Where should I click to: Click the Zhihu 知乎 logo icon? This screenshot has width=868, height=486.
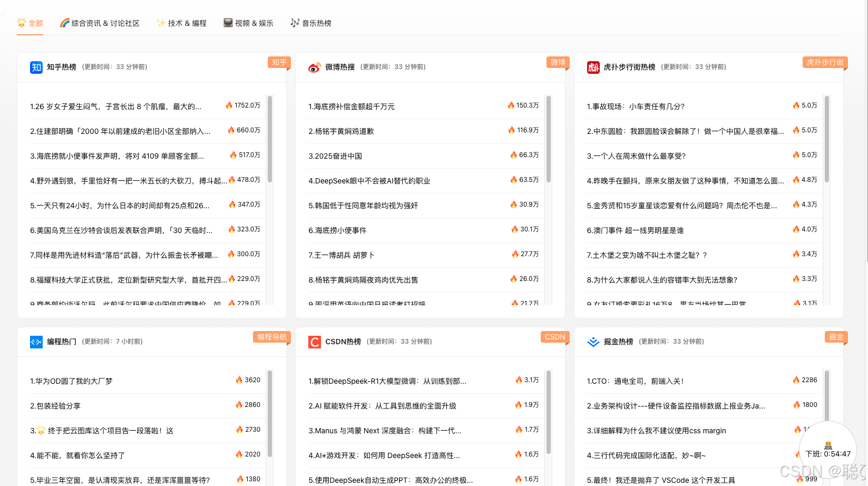[x=36, y=67]
